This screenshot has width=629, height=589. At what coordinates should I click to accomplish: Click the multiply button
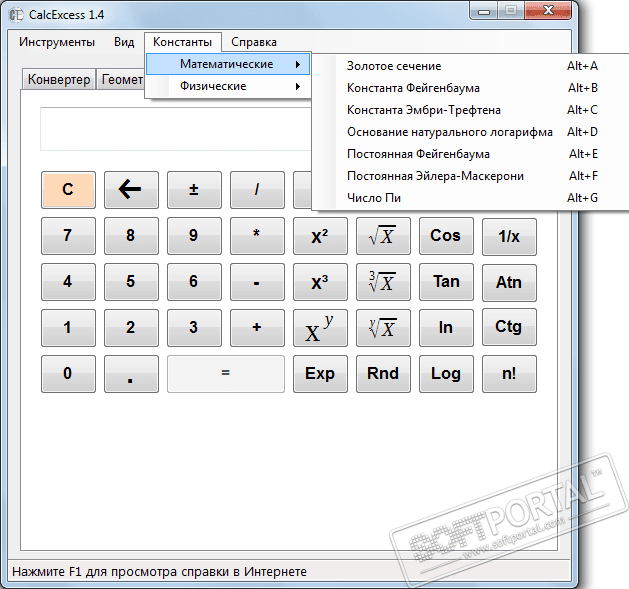click(x=257, y=236)
